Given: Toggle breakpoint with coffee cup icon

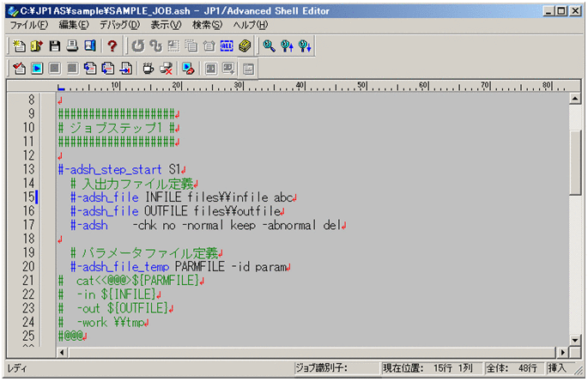Looking at the screenshot, I should click(149, 69).
